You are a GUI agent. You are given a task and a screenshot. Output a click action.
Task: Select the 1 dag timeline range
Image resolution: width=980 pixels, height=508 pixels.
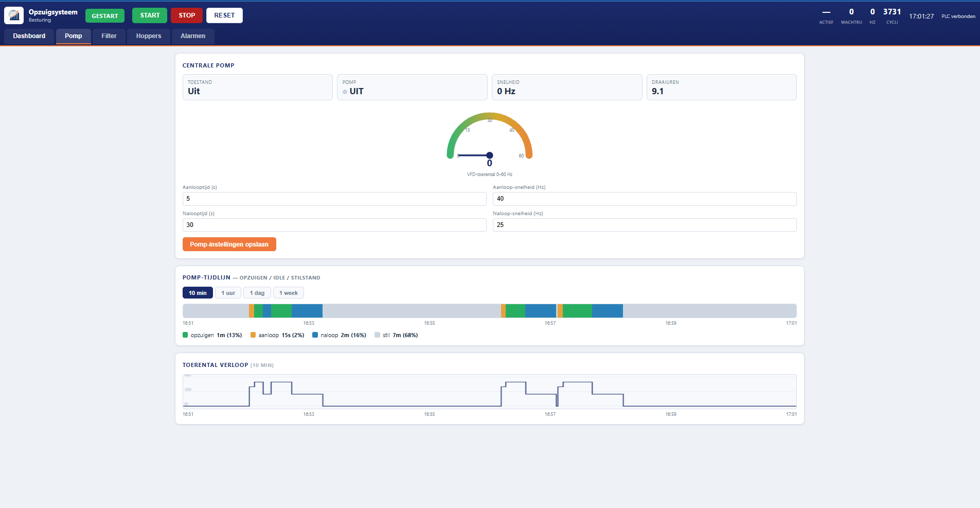coord(257,293)
